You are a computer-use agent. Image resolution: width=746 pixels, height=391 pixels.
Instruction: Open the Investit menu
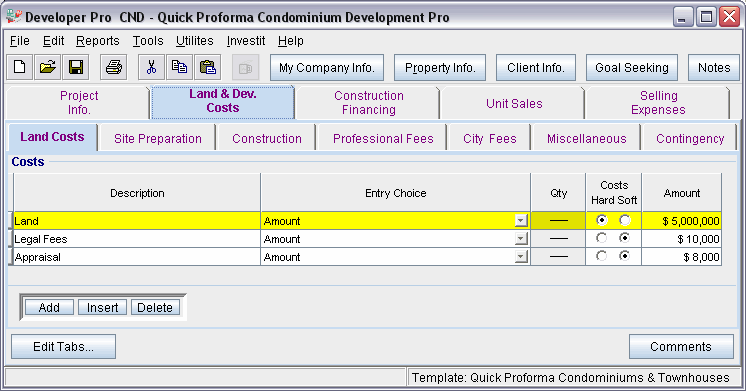(246, 41)
